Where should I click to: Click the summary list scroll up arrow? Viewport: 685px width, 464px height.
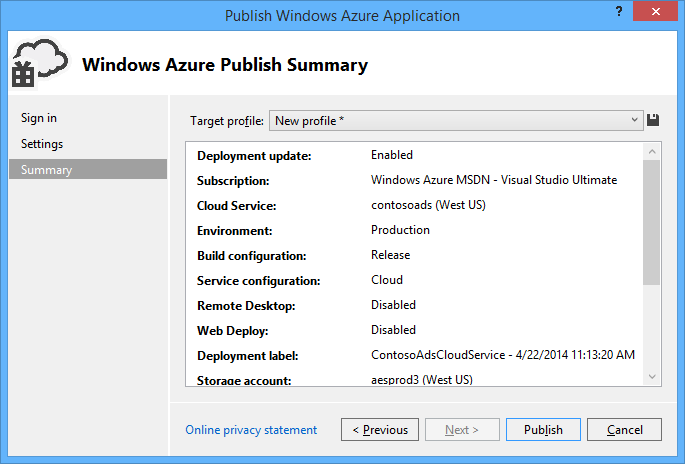(652, 152)
